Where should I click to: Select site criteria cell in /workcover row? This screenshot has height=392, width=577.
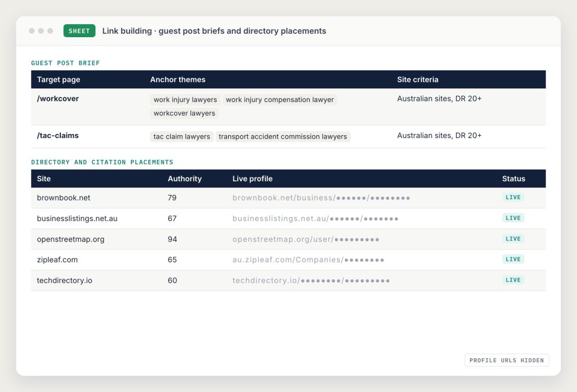click(439, 99)
